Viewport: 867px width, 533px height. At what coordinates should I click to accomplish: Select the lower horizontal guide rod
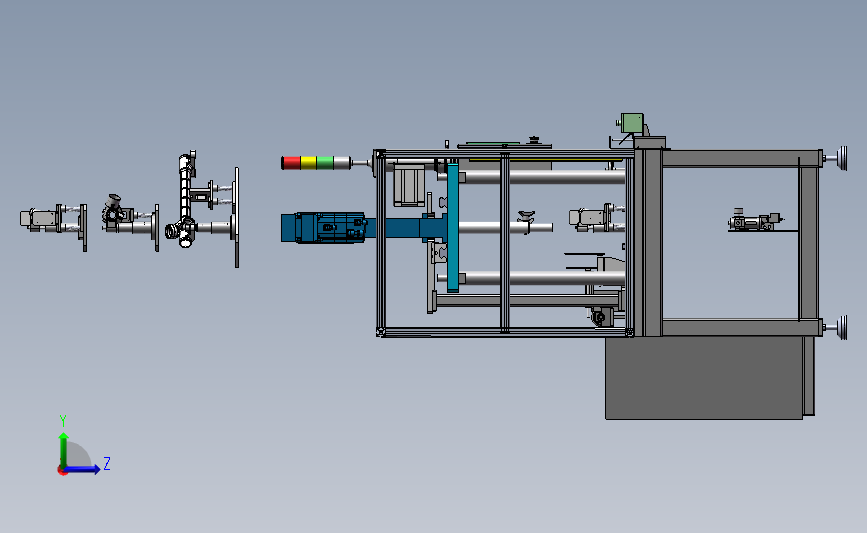point(541,278)
